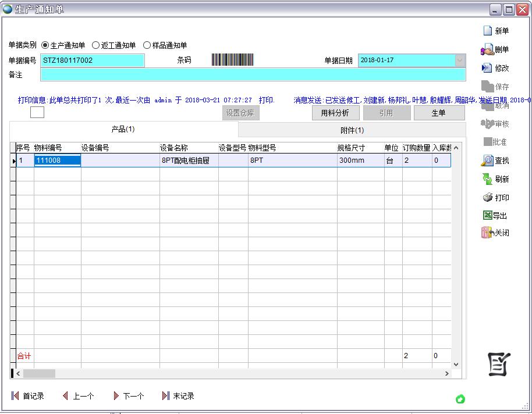The image size is (532, 414).
Task: Click inside the 备注 remarks field
Action: point(252,76)
